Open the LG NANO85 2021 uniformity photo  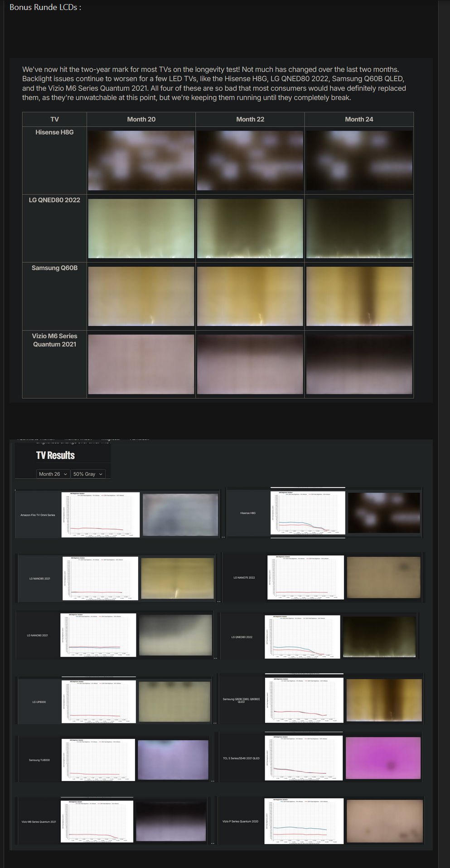177,579
